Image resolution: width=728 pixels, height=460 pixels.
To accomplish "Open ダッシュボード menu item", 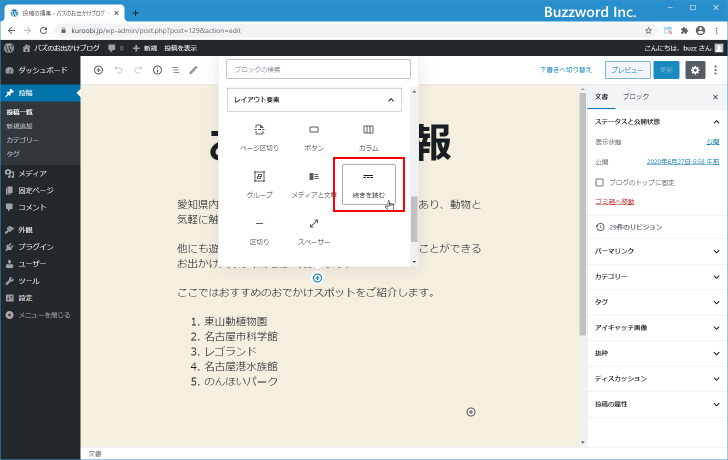I will 40,70.
